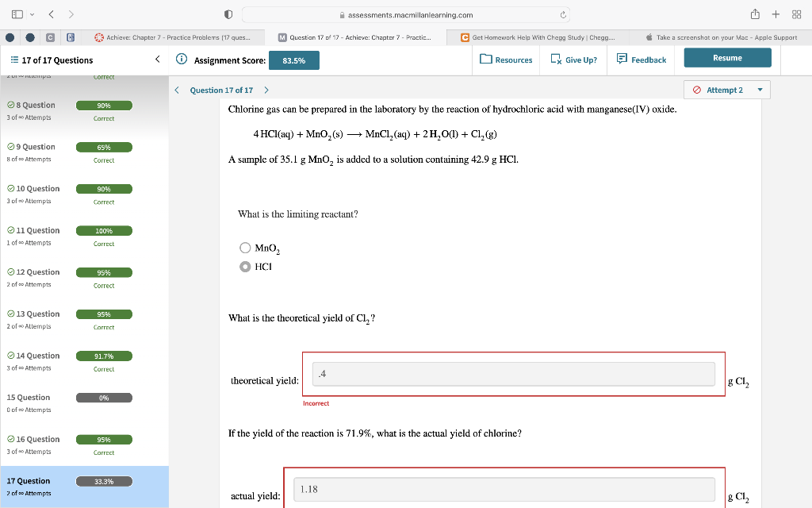Open 9 Question in the sidebar
812x508 pixels.
[x=35, y=147]
